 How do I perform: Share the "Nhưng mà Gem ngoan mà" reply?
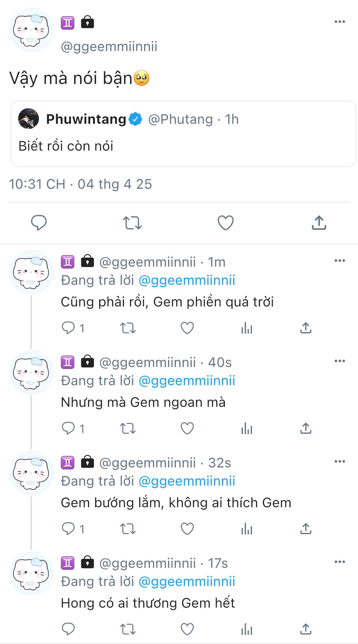[306, 428]
